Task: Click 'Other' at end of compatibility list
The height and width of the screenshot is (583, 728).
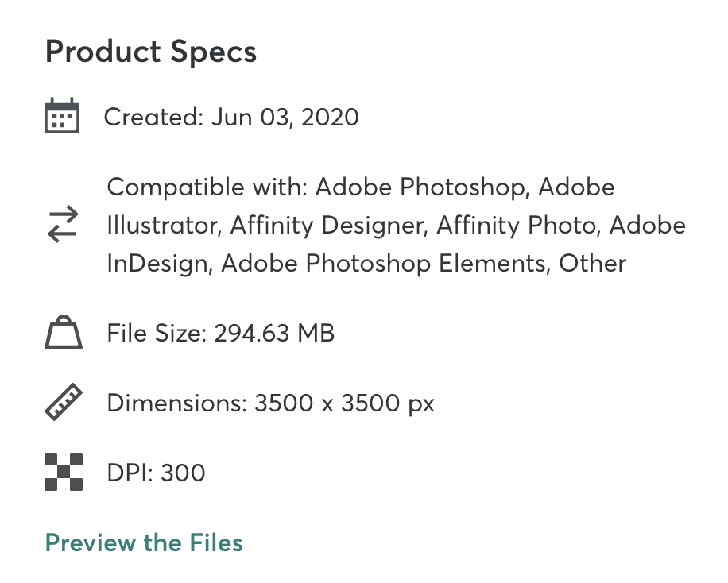Action: pyautogui.click(x=592, y=264)
